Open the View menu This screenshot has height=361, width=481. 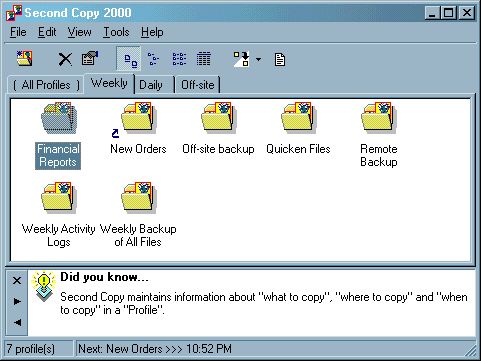click(79, 32)
